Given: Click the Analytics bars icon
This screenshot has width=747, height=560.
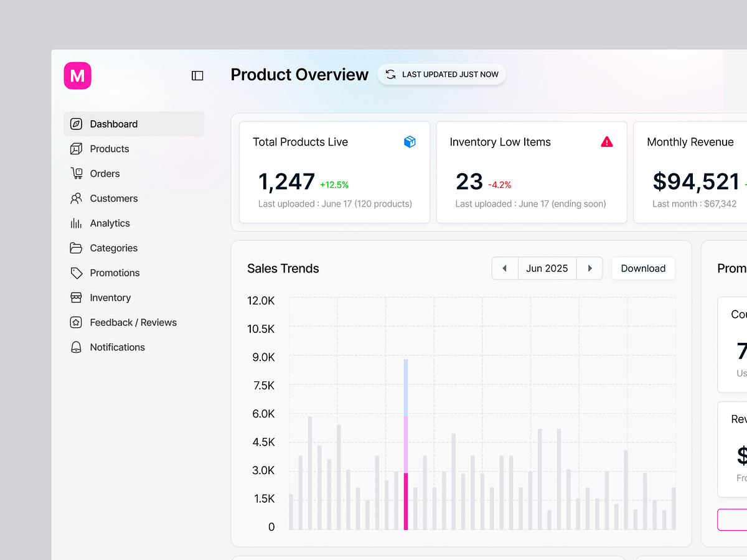Looking at the screenshot, I should (x=76, y=223).
